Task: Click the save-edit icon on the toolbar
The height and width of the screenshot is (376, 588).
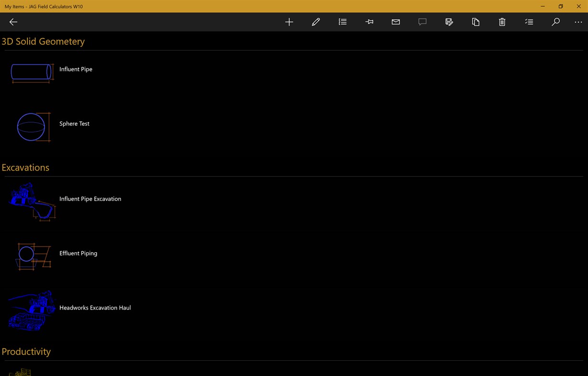Action: click(x=449, y=21)
